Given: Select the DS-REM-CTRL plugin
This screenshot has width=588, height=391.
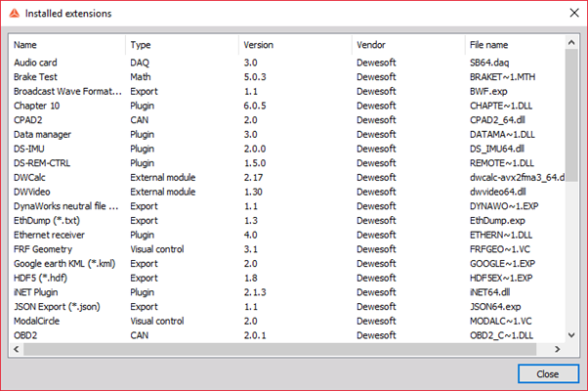Looking at the screenshot, I should click(287, 163).
